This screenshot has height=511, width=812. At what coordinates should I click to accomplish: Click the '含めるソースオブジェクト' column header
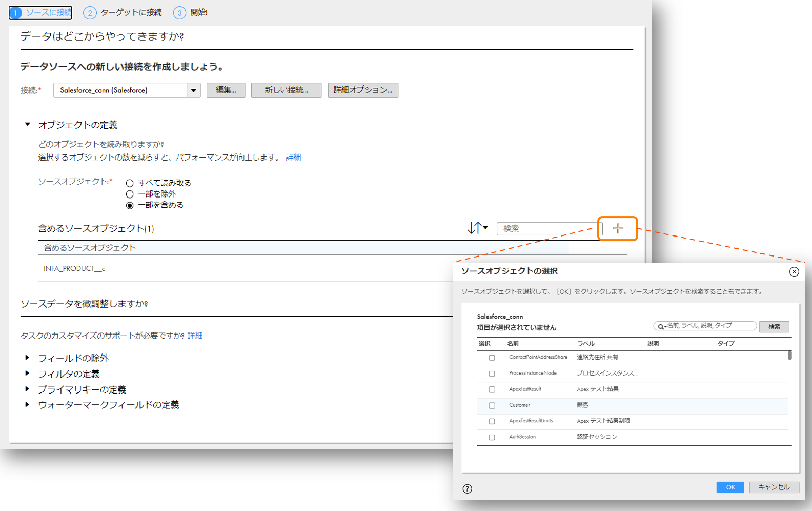pyautogui.click(x=90, y=248)
